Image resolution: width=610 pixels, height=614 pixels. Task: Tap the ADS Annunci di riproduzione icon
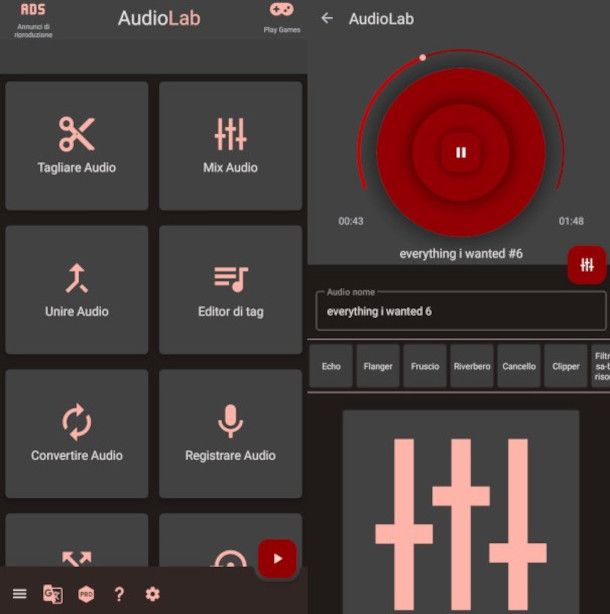[33, 20]
